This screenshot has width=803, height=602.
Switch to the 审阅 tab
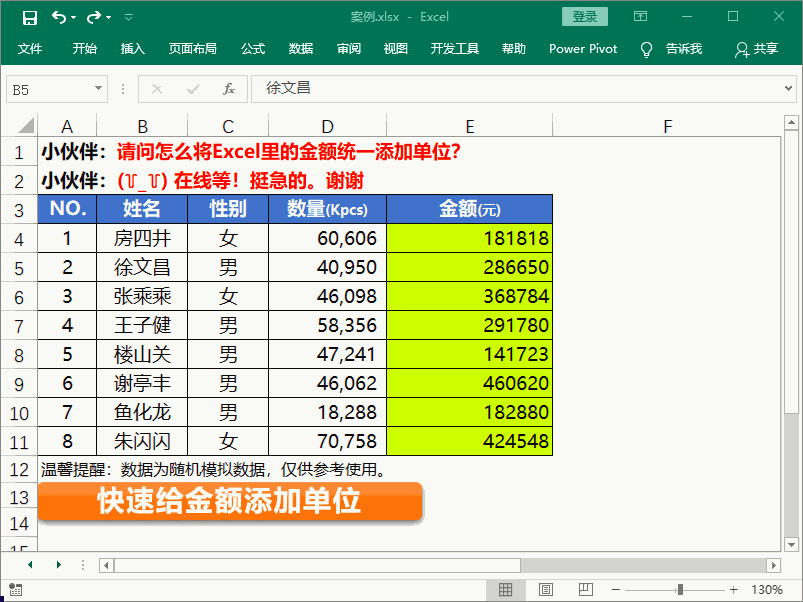click(x=349, y=49)
